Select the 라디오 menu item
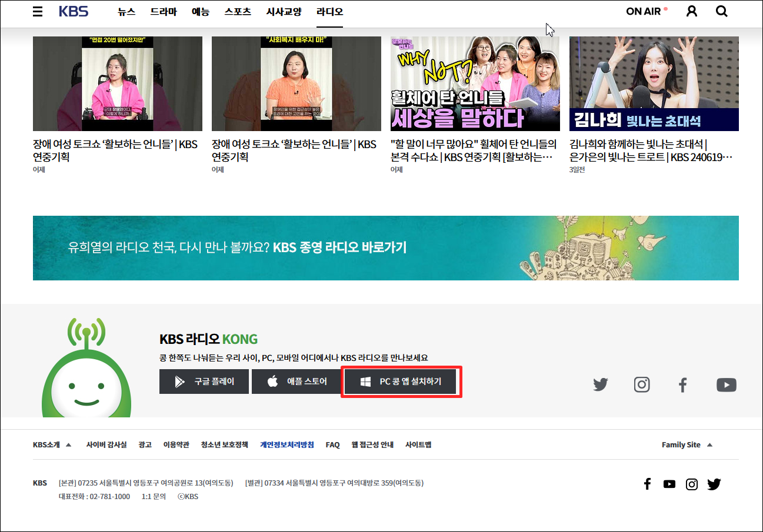Screen dimensions: 763x532 tap(329, 11)
